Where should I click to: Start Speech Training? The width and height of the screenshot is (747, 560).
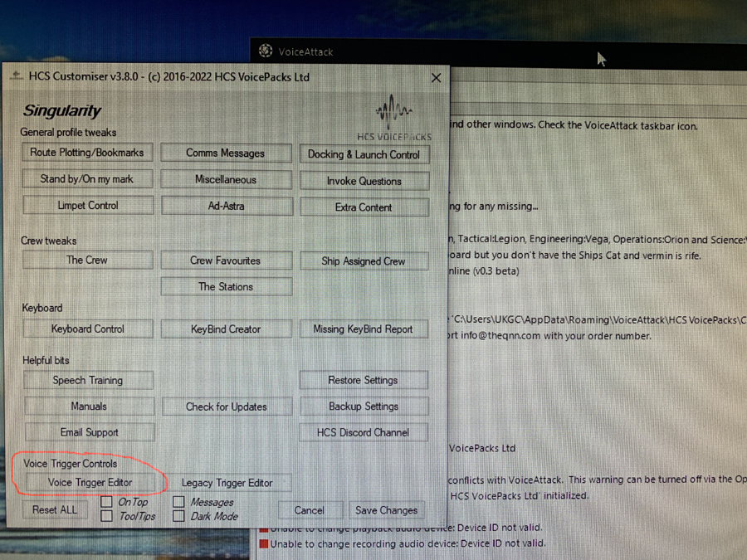[x=88, y=381]
